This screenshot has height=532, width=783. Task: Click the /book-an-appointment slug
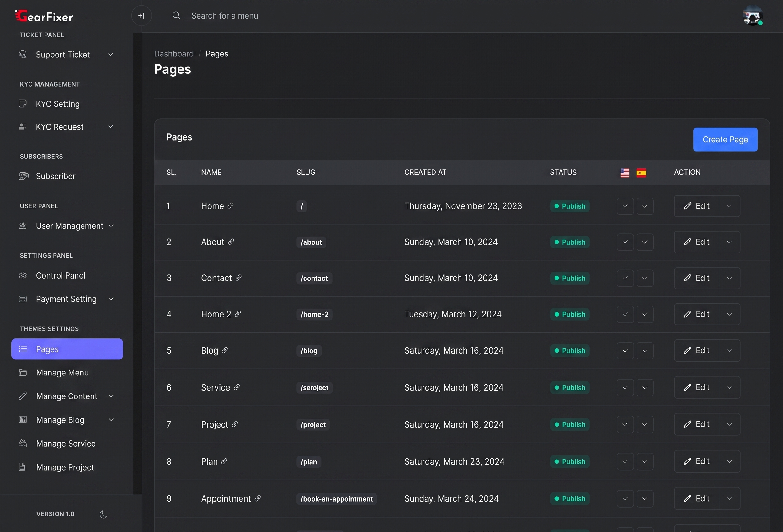tap(337, 499)
